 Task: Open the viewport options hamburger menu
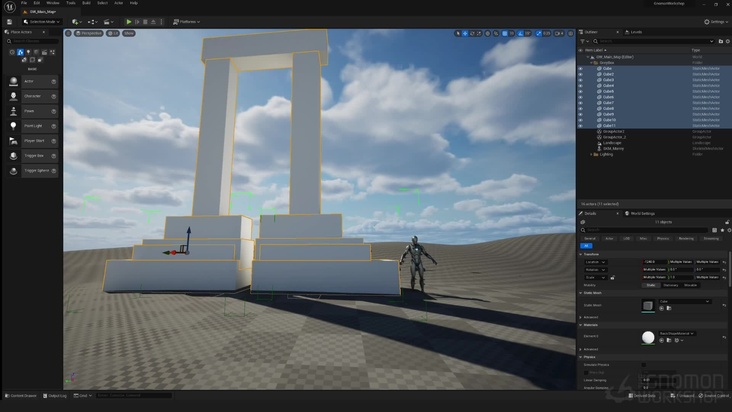(68, 33)
